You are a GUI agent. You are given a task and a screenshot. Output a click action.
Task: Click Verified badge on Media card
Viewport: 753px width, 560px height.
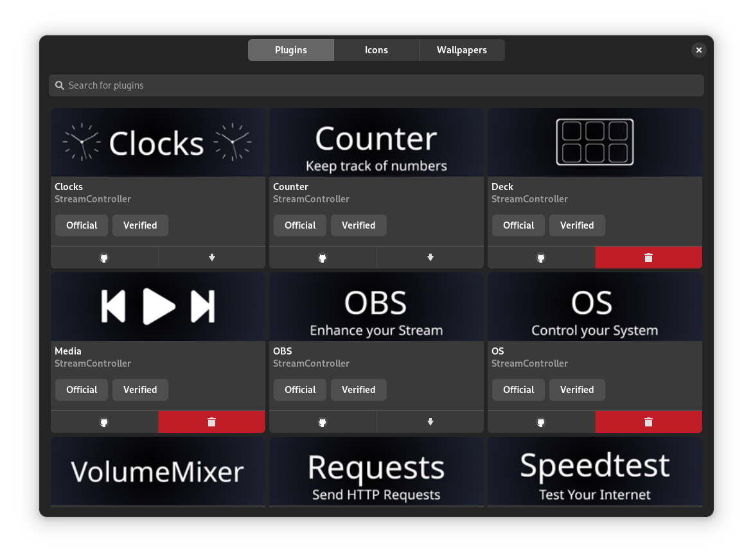(x=140, y=390)
